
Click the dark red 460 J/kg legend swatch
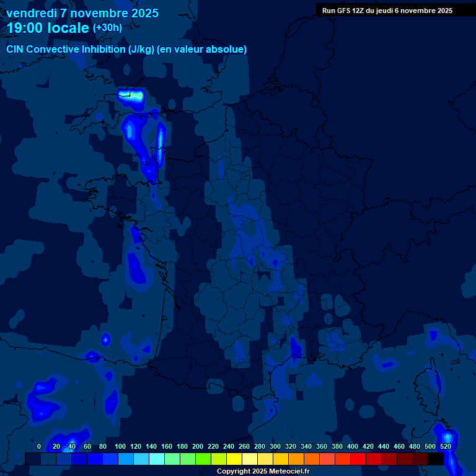click(x=405, y=459)
